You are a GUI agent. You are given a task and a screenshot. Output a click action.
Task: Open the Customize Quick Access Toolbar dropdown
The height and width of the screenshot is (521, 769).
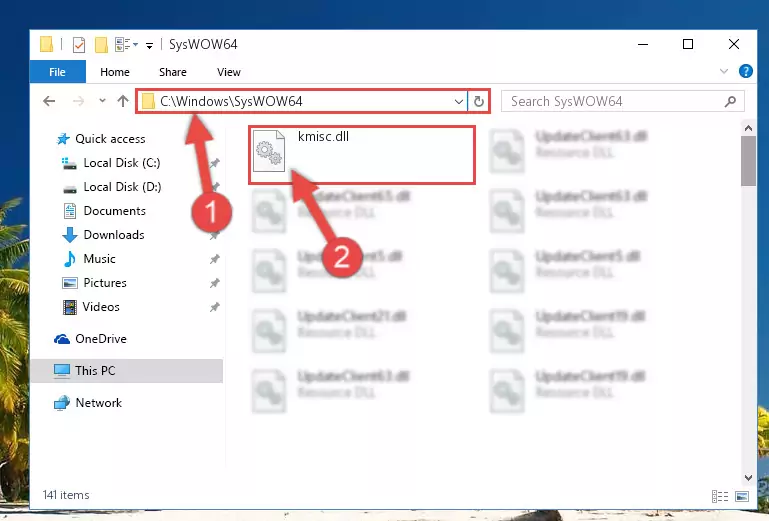point(150,46)
